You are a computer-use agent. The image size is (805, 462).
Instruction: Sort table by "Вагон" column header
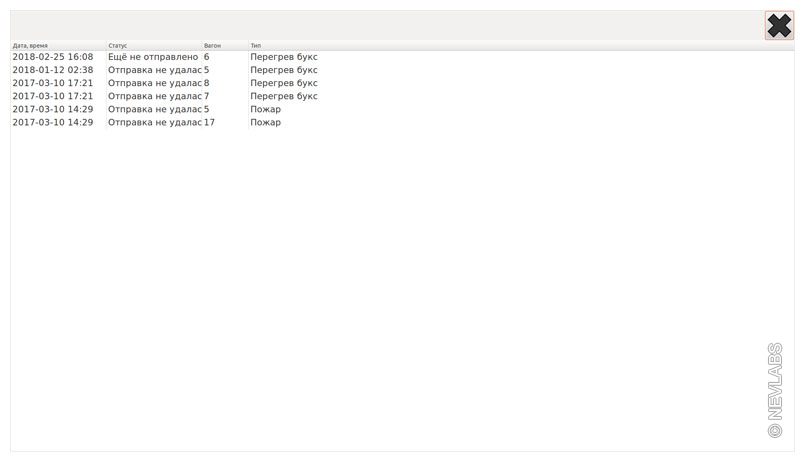click(212, 46)
